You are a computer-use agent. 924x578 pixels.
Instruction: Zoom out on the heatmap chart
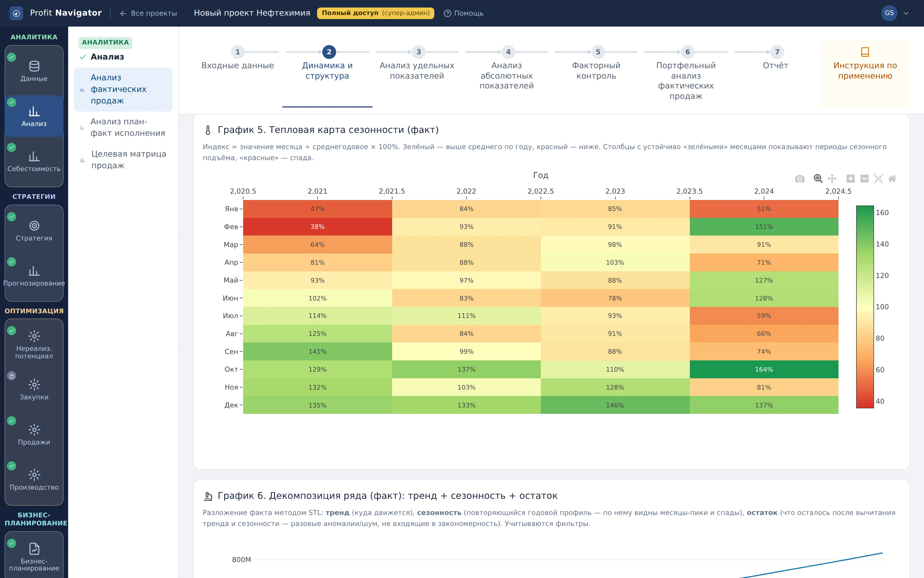click(x=865, y=179)
